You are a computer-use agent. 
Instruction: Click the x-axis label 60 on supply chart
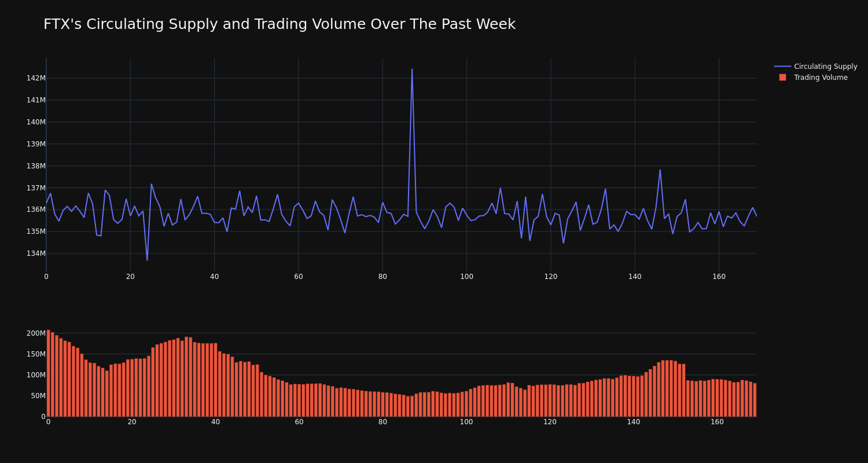click(x=299, y=277)
